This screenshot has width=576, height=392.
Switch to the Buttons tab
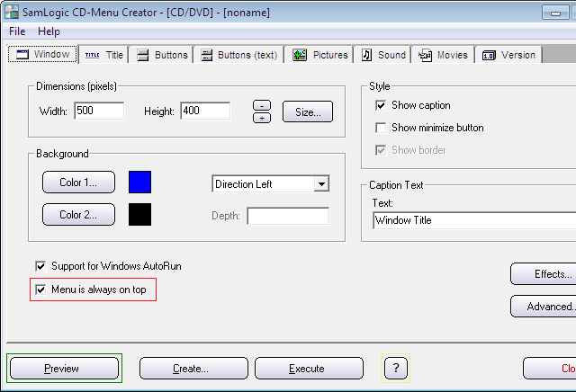click(x=162, y=55)
